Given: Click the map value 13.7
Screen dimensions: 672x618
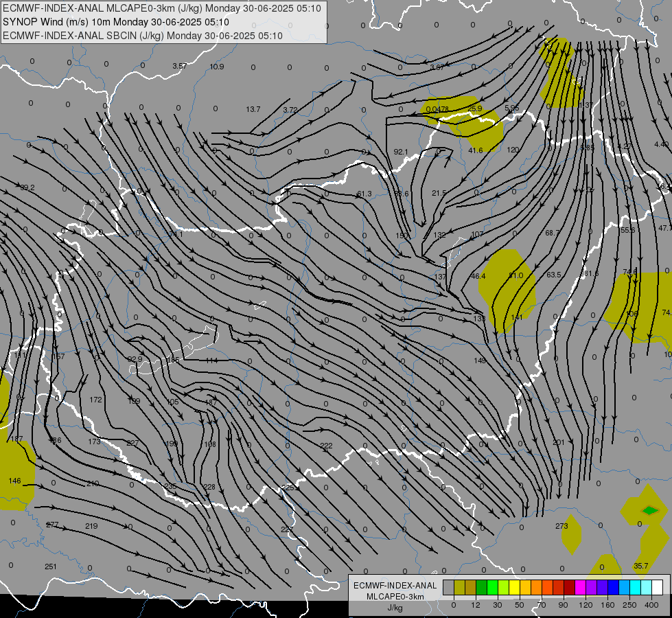Looking at the screenshot, I should (x=253, y=109).
